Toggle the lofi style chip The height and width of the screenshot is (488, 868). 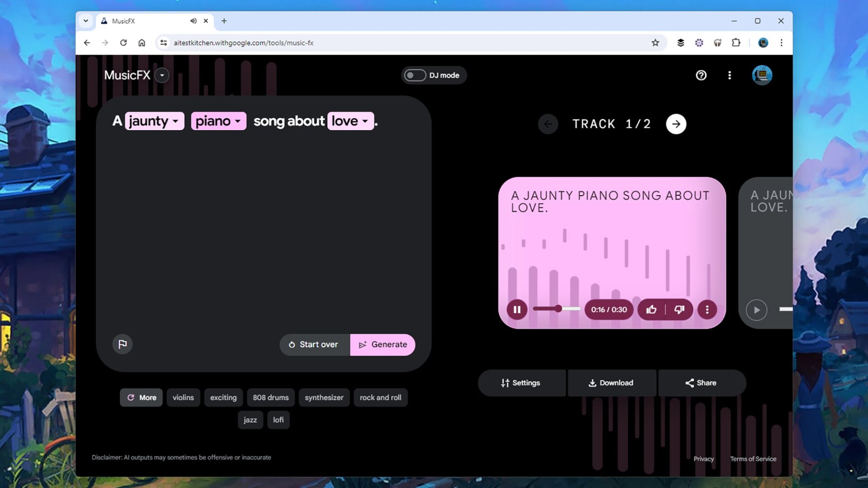tap(278, 420)
